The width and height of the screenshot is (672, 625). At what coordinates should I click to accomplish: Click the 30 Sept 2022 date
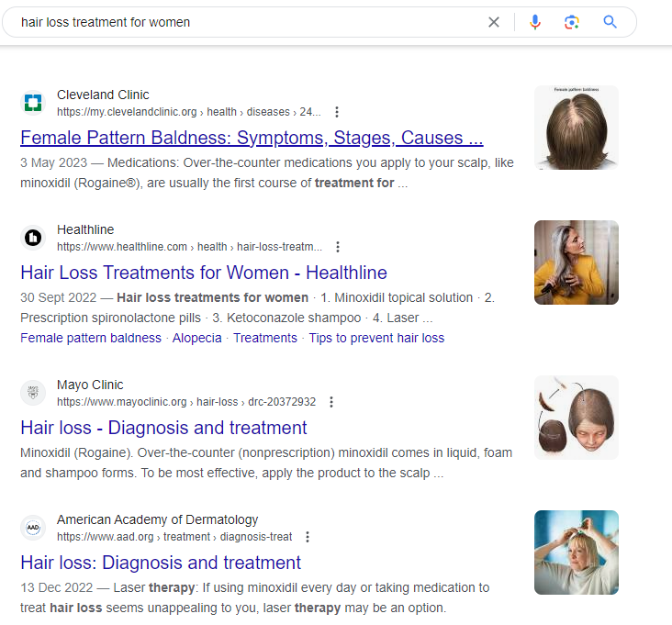point(58,297)
